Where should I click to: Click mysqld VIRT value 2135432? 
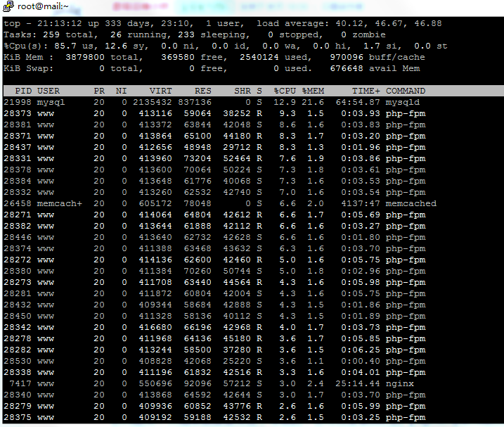[152, 102]
